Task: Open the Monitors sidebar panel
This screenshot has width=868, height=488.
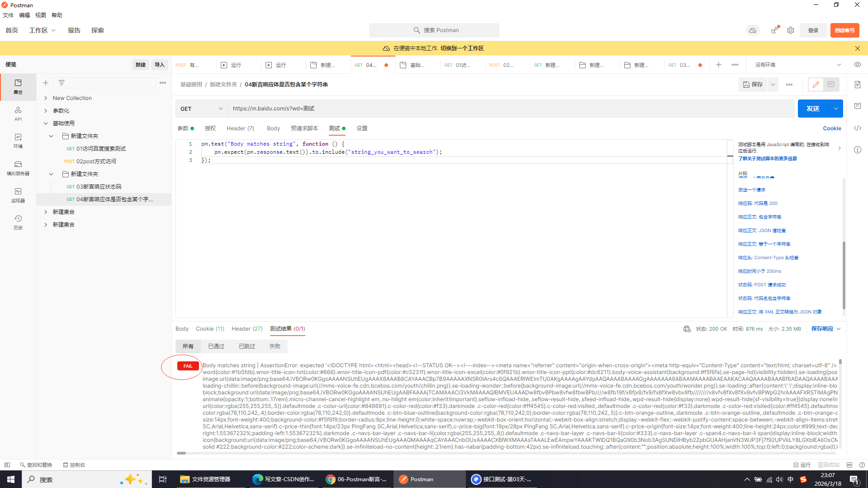Action: [18, 195]
